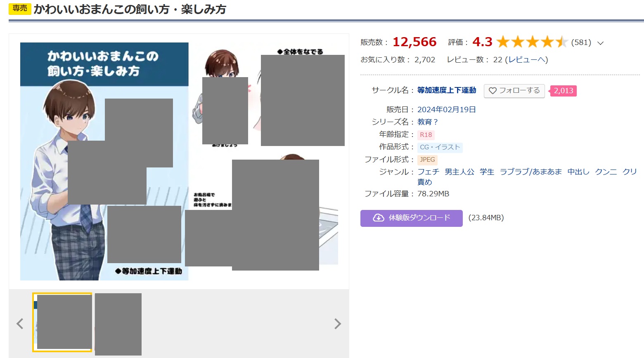Toggle follow with the heart フォローする button
This screenshot has width=644, height=358.
tap(514, 91)
